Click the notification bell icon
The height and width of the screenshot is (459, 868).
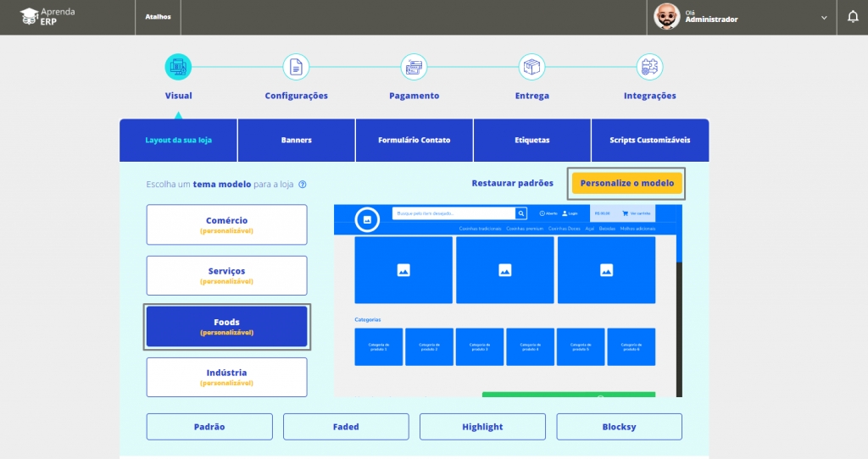pos(853,17)
